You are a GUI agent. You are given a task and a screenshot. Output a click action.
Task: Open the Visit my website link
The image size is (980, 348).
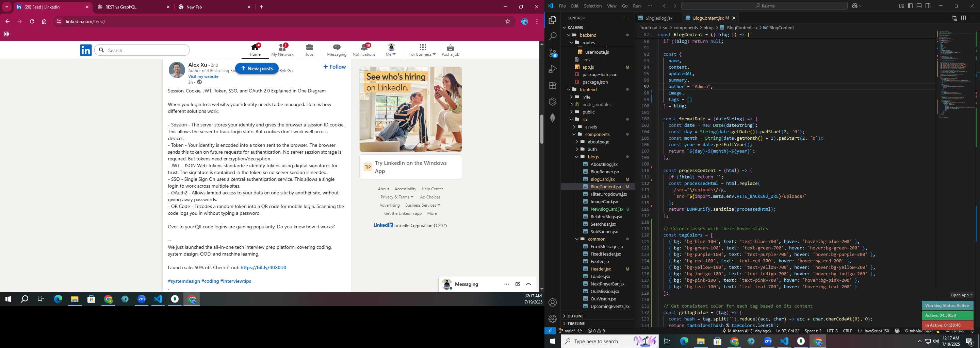203,76
